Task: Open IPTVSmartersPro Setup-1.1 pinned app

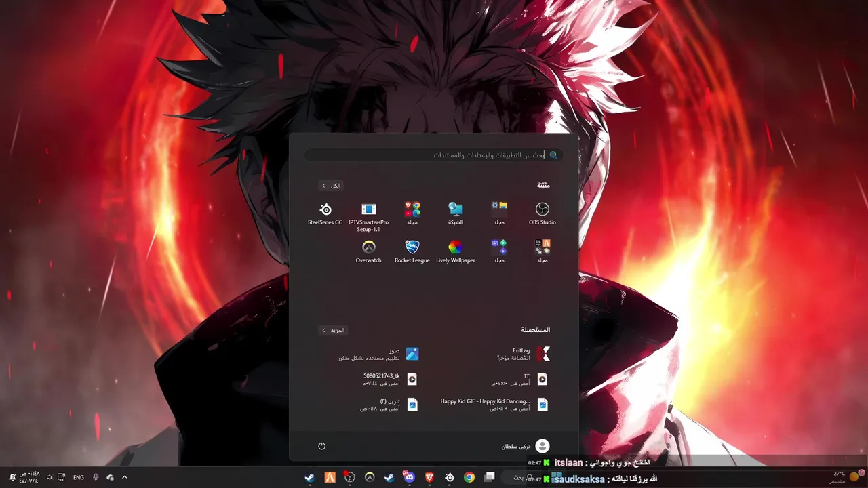Action: [369, 216]
